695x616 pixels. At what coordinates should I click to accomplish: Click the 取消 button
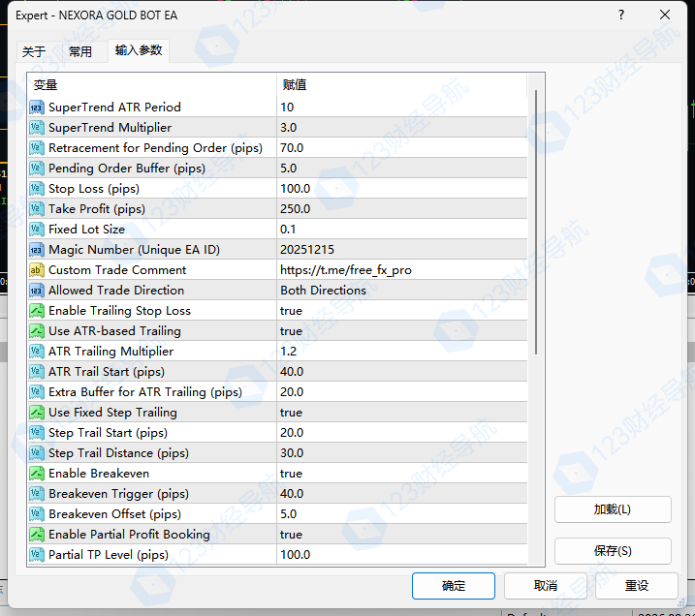pyautogui.click(x=545, y=586)
